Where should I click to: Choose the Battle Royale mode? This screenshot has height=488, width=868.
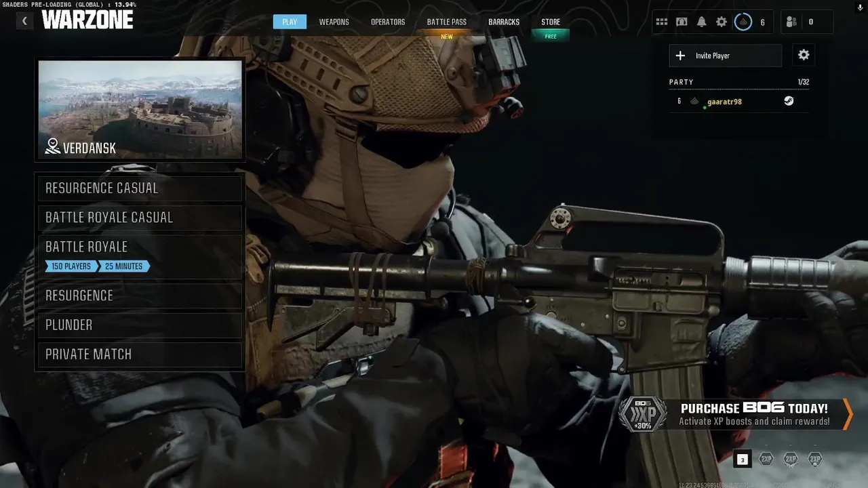tap(140, 256)
